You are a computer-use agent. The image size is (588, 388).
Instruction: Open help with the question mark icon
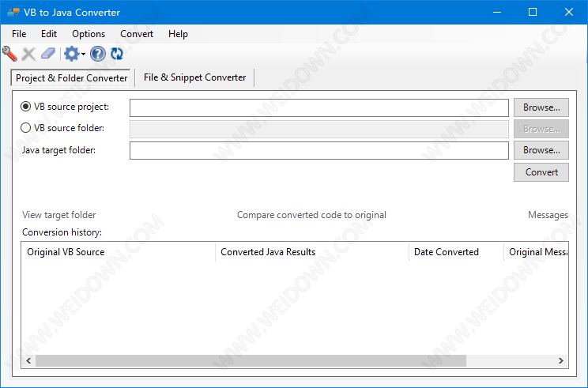pos(98,54)
